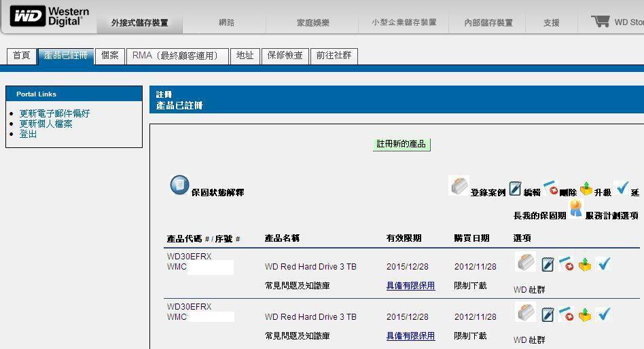The height and width of the screenshot is (349, 644).
Task: Click 限制下載 in first product row
Action: coord(470,286)
